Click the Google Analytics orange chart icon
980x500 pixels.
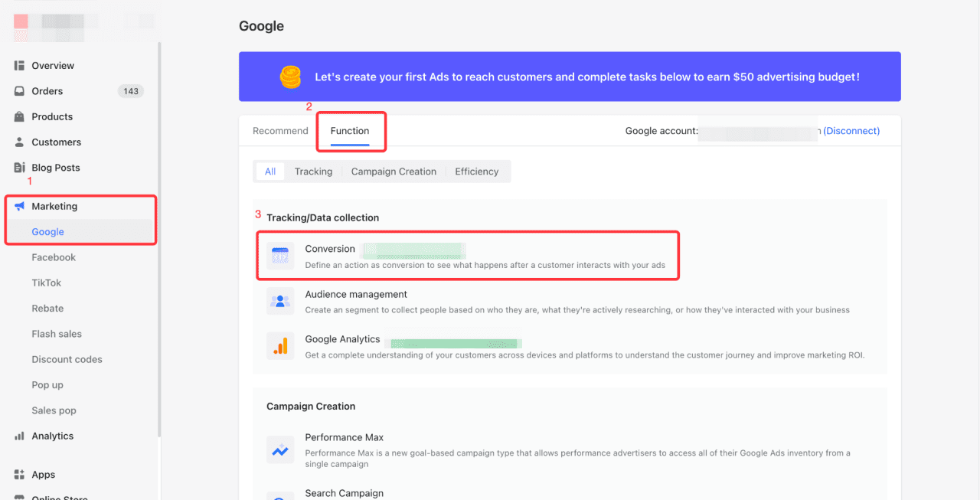tap(280, 346)
